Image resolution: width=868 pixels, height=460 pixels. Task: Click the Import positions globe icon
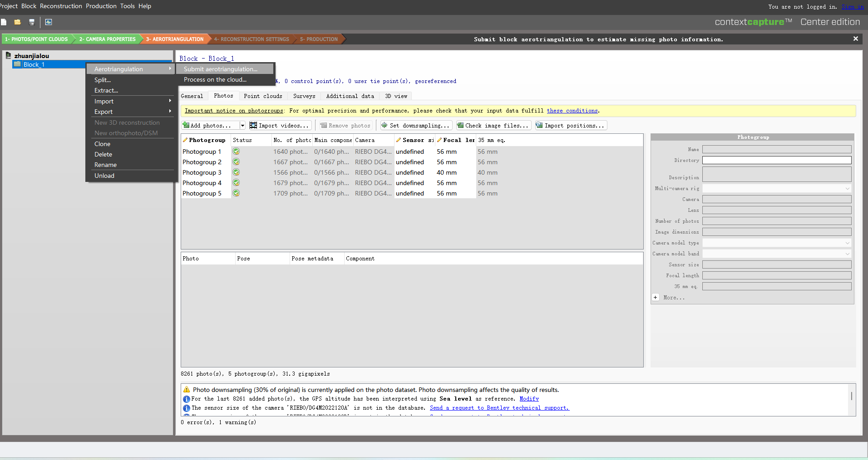pyautogui.click(x=539, y=126)
